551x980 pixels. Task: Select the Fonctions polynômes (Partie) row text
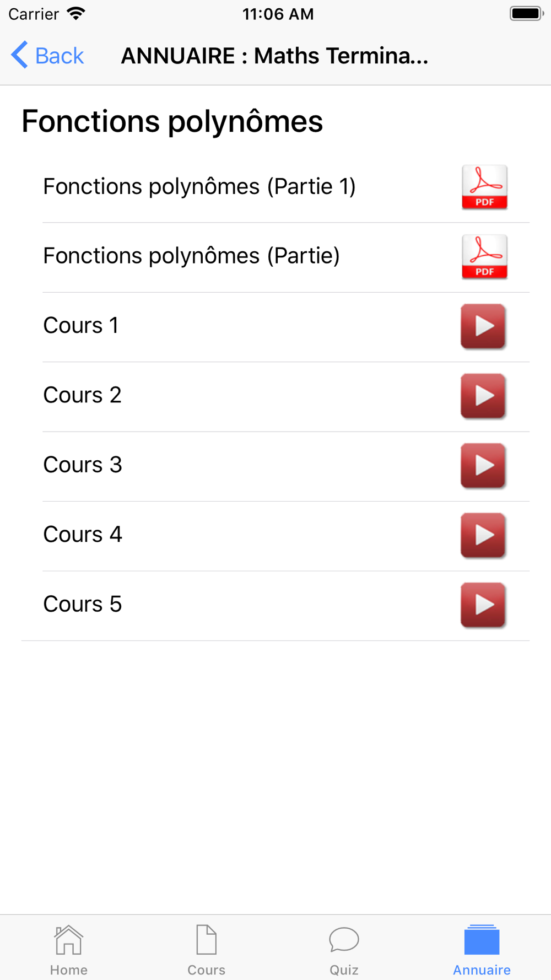(191, 256)
